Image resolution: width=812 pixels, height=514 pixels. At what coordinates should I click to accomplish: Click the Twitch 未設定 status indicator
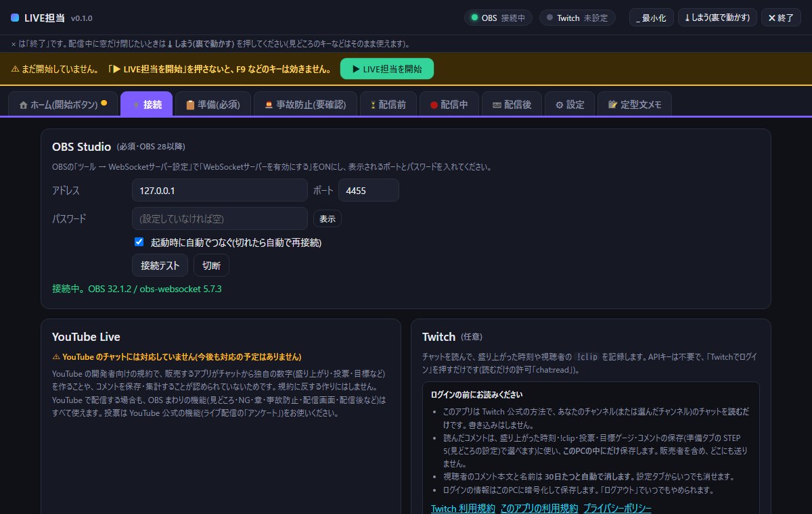tap(577, 18)
